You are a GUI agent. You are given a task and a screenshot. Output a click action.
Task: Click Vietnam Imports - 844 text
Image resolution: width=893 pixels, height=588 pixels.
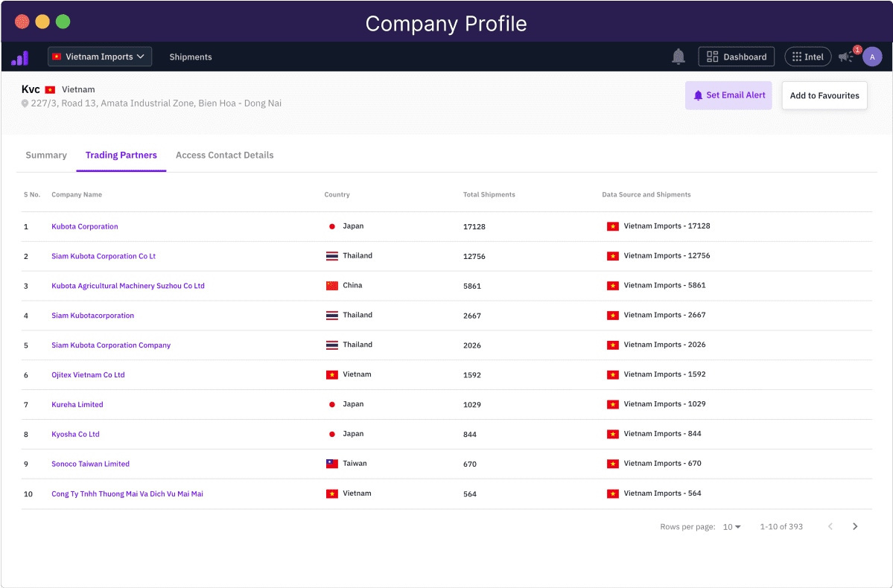point(662,434)
